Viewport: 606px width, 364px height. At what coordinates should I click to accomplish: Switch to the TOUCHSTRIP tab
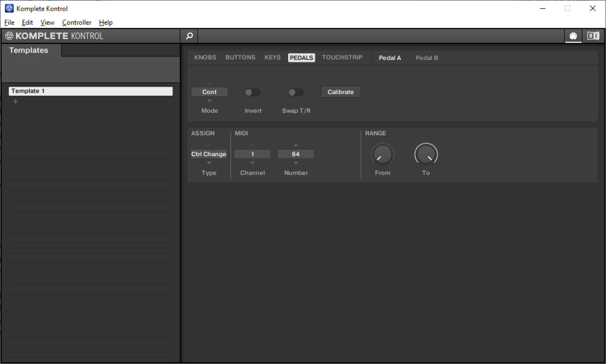342,57
